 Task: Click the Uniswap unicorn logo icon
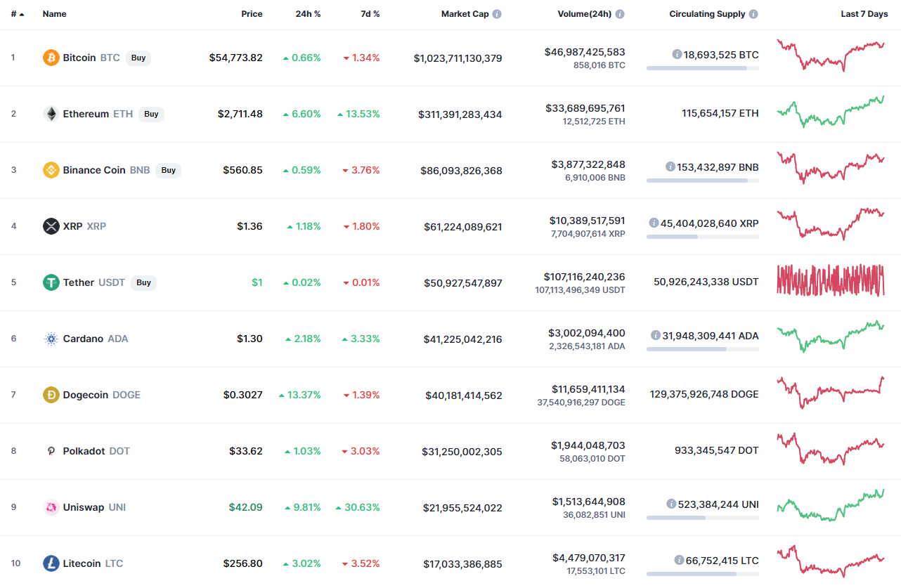[51, 507]
